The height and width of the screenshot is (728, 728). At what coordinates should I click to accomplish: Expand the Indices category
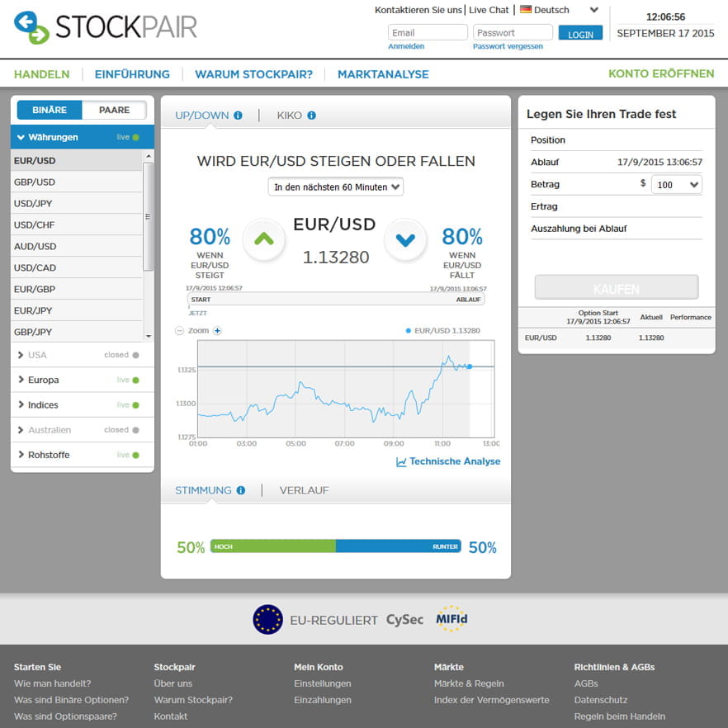[x=83, y=404]
